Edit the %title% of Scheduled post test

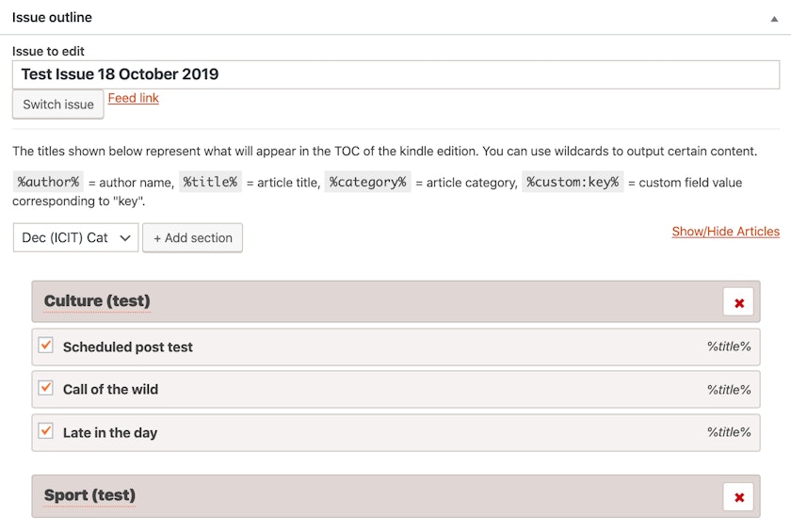[729, 347]
